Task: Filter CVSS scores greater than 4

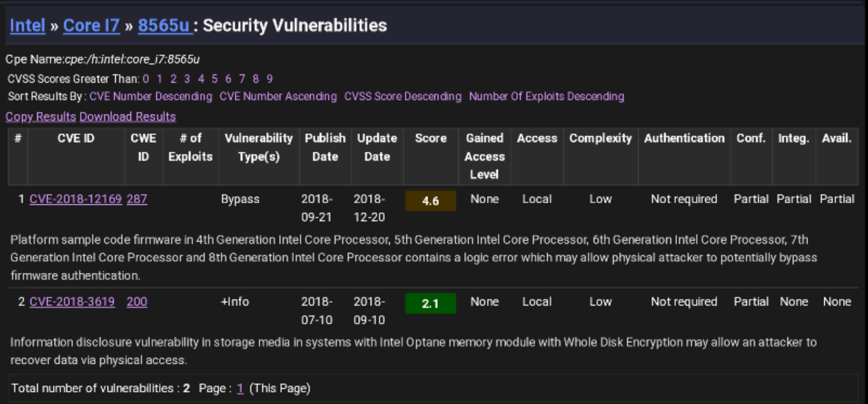Action: pos(201,79)
